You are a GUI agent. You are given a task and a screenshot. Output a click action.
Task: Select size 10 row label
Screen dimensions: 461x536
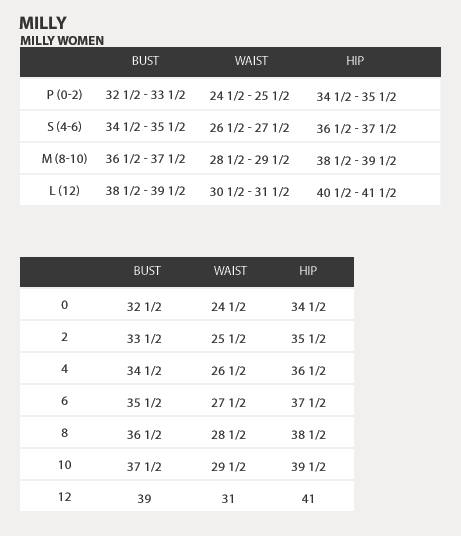[x=65, y=465]
